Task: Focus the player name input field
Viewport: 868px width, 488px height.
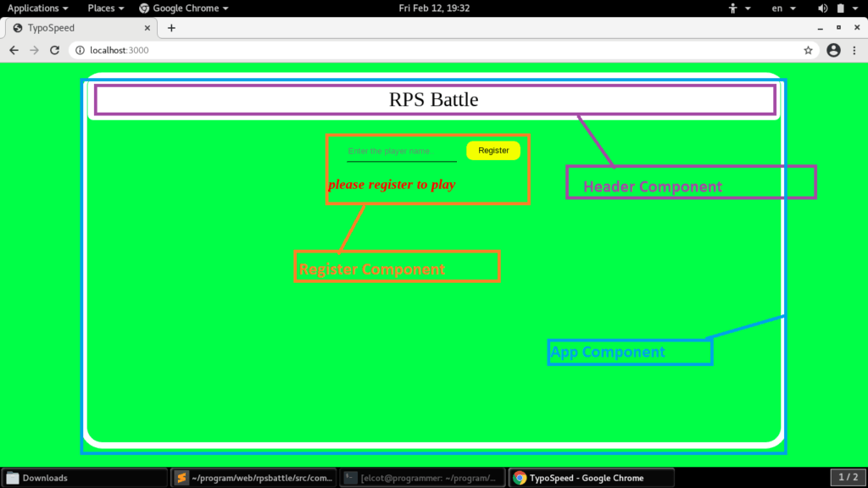Action: click(x=401, y=152)
